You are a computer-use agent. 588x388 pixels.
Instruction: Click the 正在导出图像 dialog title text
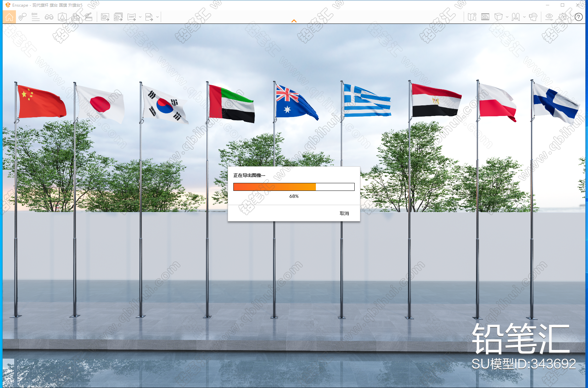pyautogui.click(x=249, y=175)
